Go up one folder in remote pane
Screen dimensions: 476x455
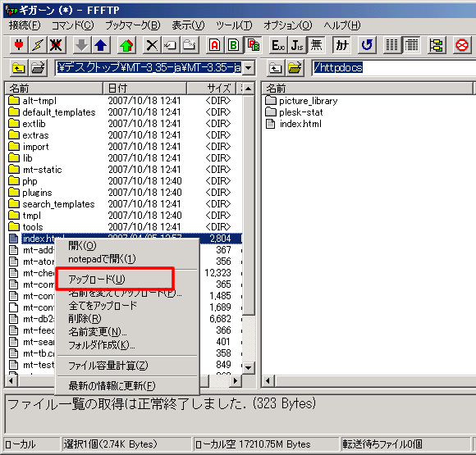click(276, 68)
